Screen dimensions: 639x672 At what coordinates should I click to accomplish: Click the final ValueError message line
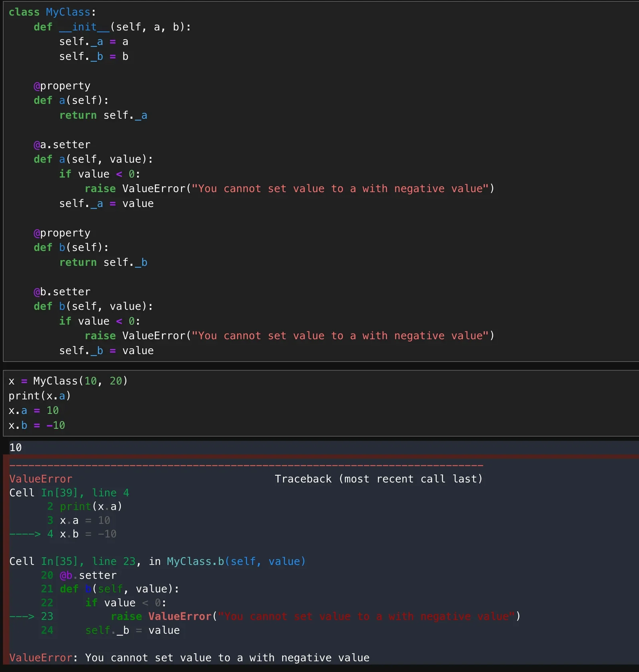pos(189,658)
